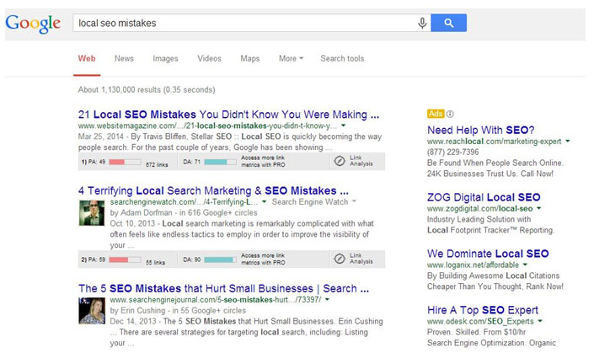Image resolution: width=594 pixels, height=364 pixels.
Task: Click the 'in 55 Google+ circles' text
Action: pyautogui.click(x=209, y=311)
